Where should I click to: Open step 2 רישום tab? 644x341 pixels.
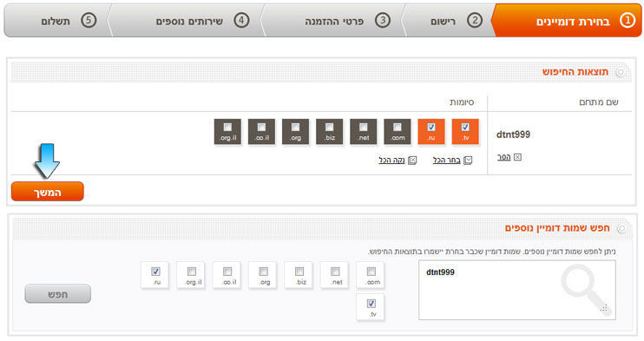point(450,21)
